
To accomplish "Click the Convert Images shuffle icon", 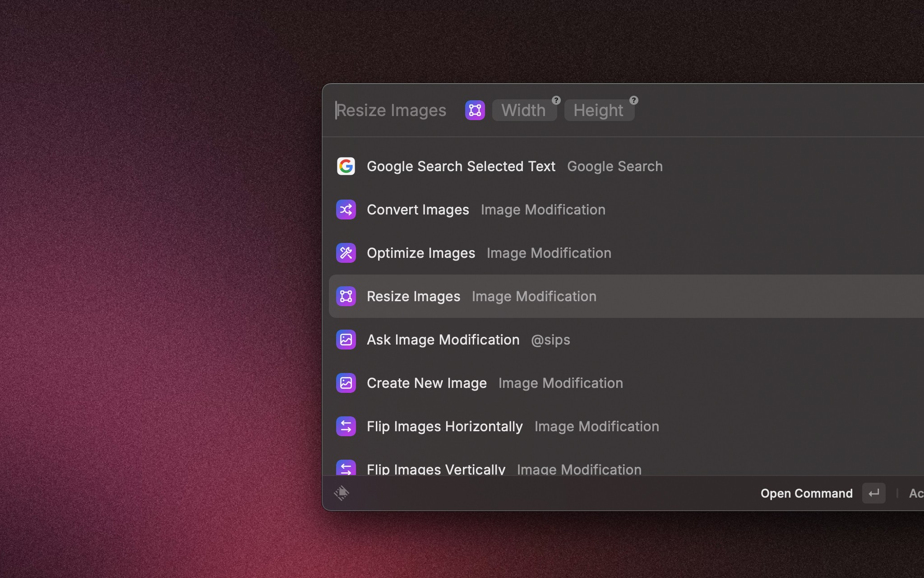I will (346, 210).
